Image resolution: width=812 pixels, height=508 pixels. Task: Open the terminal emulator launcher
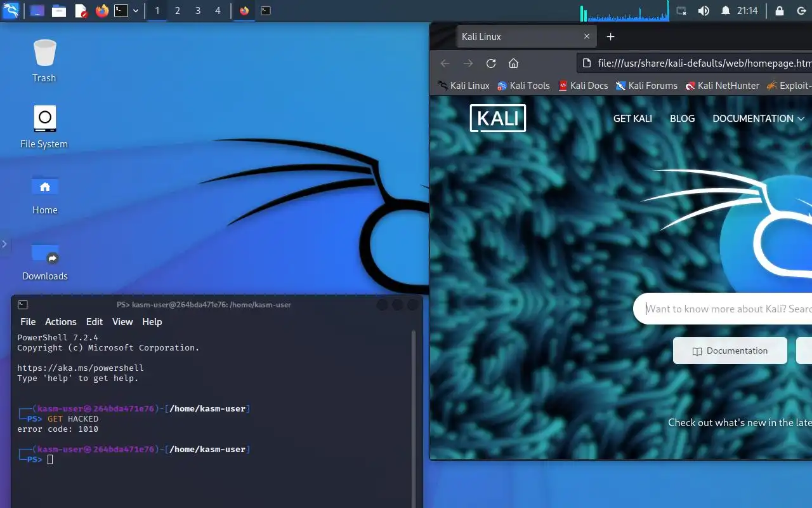tap(121, 11)
